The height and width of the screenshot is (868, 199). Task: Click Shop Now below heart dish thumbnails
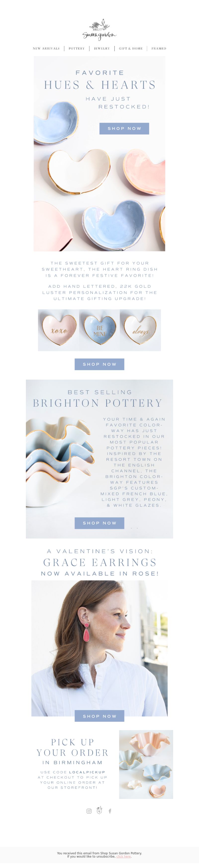[99, 364]
